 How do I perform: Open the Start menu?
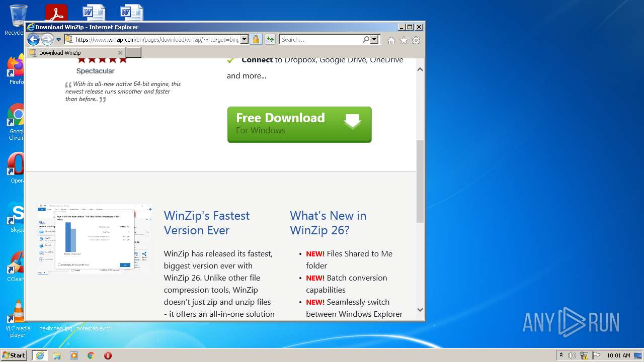click(14, 355)
